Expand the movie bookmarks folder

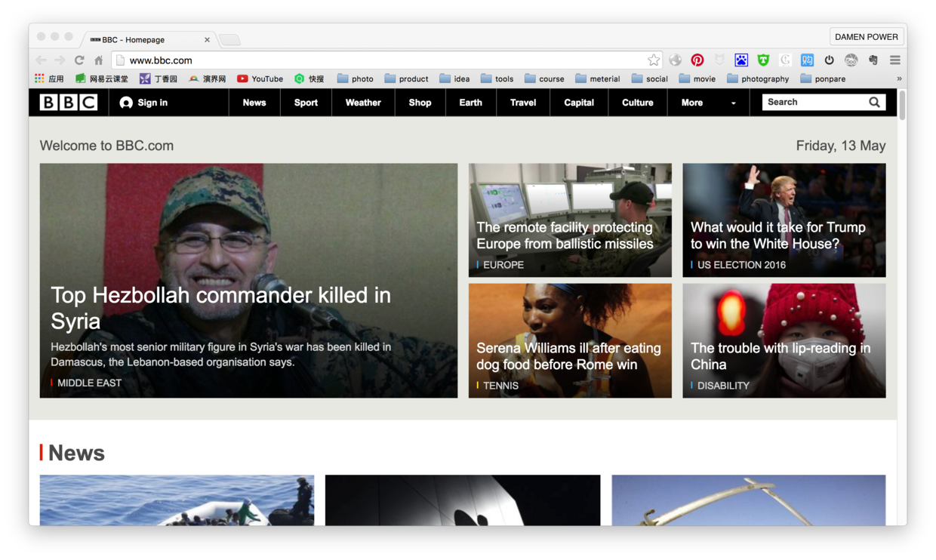[697, 78]
